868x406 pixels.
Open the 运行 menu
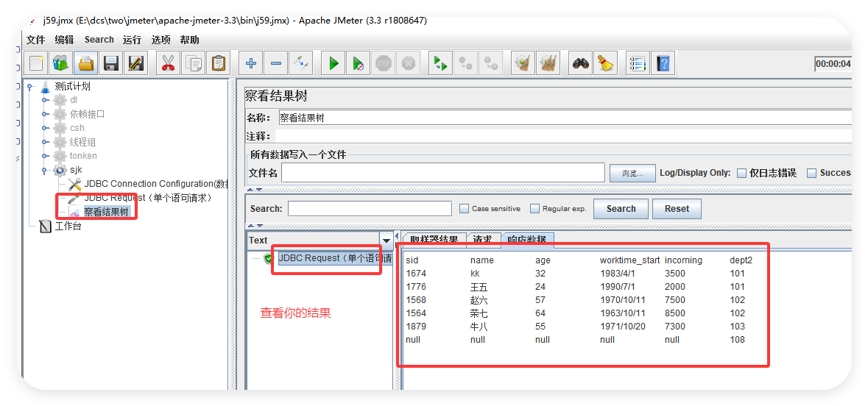coord(133,40)
